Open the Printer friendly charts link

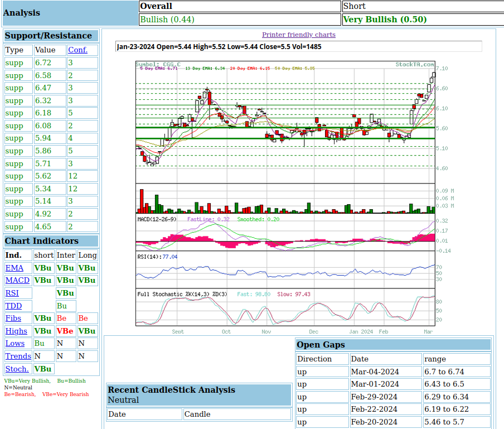298,35
